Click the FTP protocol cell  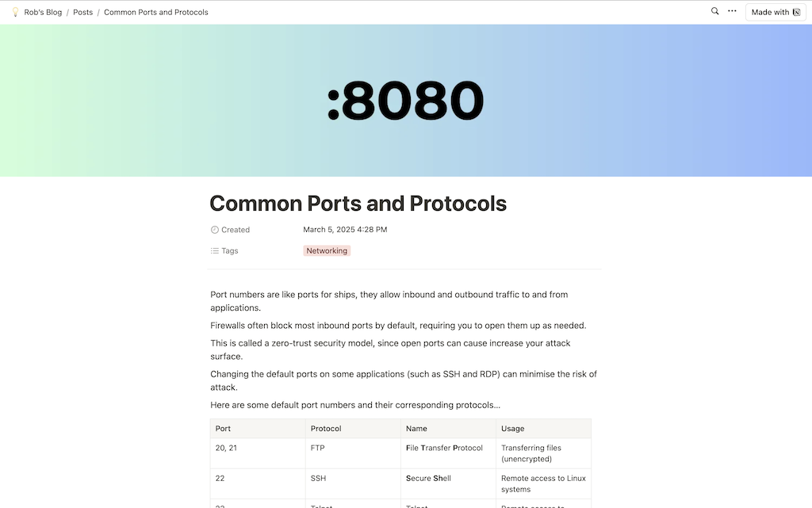[x=318, y=448]
